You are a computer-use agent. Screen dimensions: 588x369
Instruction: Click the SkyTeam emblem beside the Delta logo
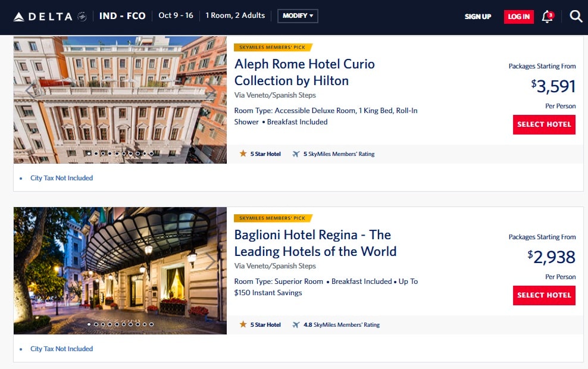82,16
